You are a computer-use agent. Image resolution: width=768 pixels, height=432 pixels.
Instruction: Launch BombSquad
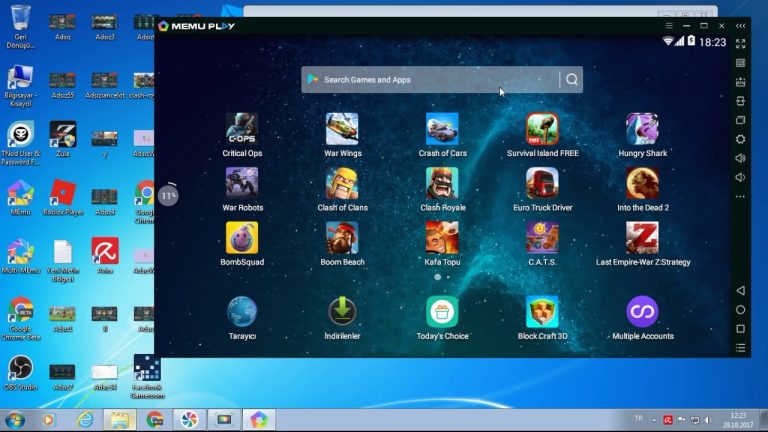[242, 238]
